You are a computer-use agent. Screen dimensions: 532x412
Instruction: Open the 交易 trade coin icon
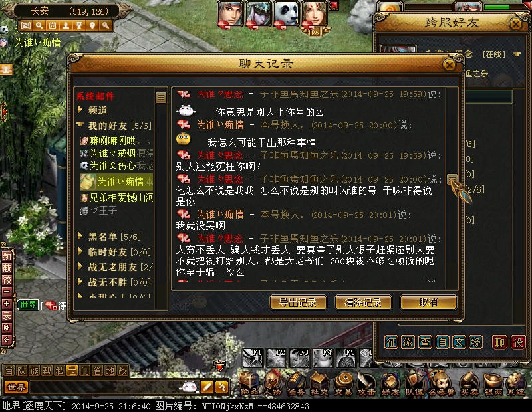343,383
